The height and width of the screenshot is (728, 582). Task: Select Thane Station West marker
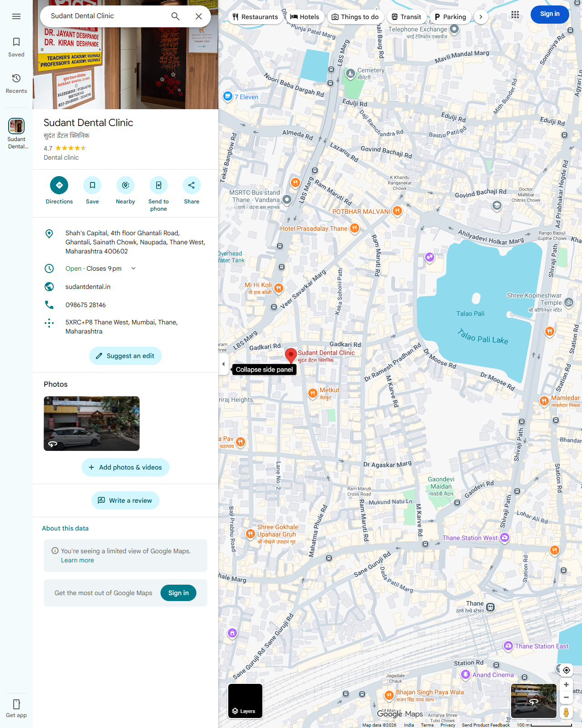pyautogui.click(x=505, y=537)
